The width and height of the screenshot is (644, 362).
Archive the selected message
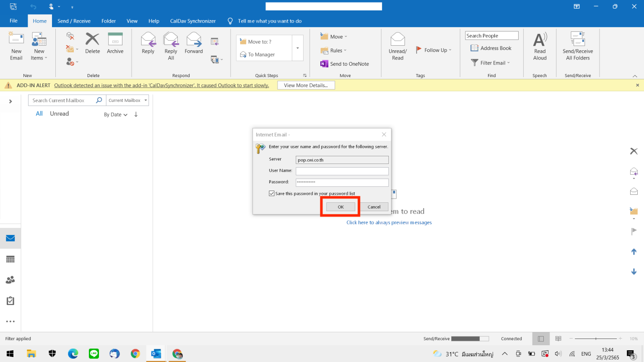pyautogui.click(x=115, y=44)
